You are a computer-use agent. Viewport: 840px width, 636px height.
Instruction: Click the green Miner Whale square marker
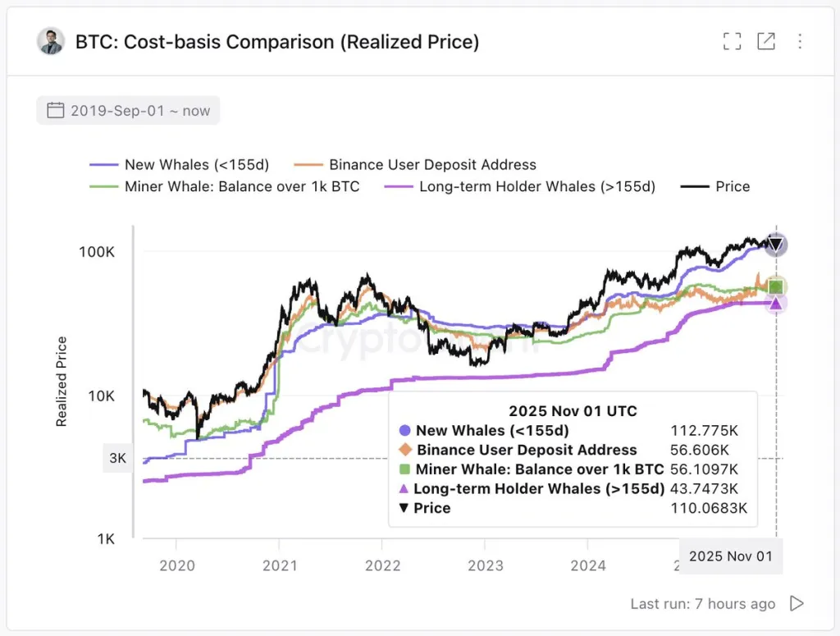[775, 286]
